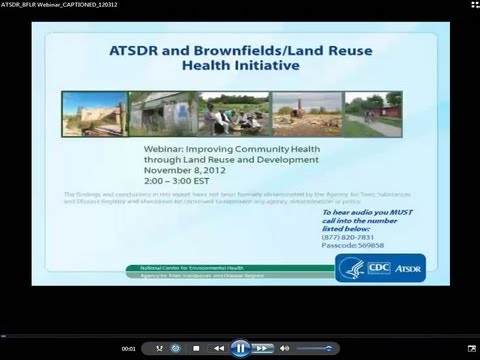
Task: Click the fast forward next button
Action: point(262,348)
